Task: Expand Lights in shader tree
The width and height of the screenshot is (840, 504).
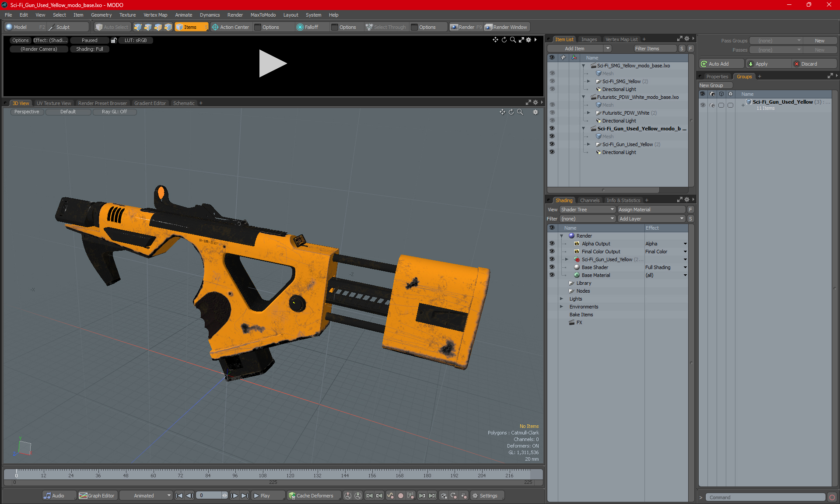Action: pos(561,299)
